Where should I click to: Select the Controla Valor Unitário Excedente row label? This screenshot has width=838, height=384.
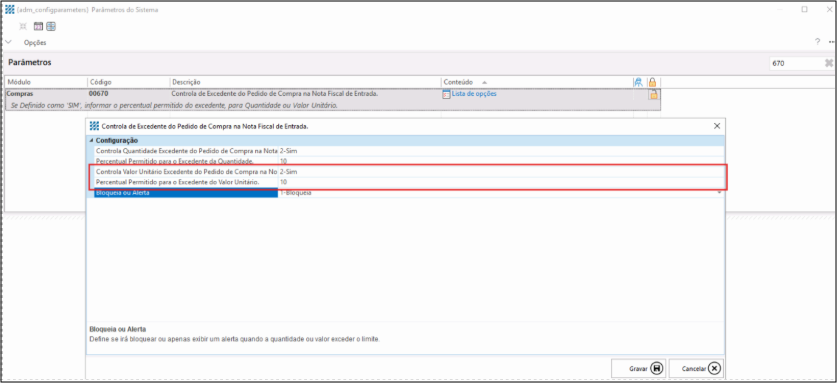pyautogui.click(x=186, y=172)
